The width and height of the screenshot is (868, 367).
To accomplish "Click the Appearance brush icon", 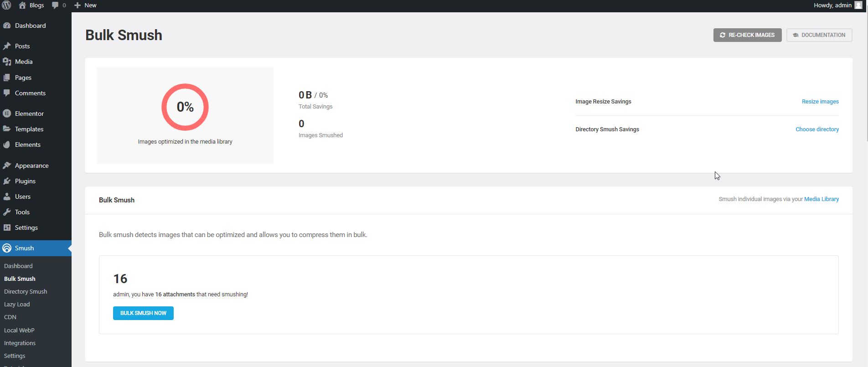I will pyautogui.click(x=7, y=165).
